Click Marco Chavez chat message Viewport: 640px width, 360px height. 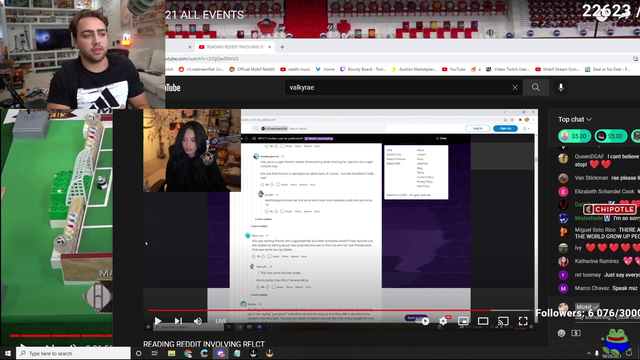click(599, 288)
